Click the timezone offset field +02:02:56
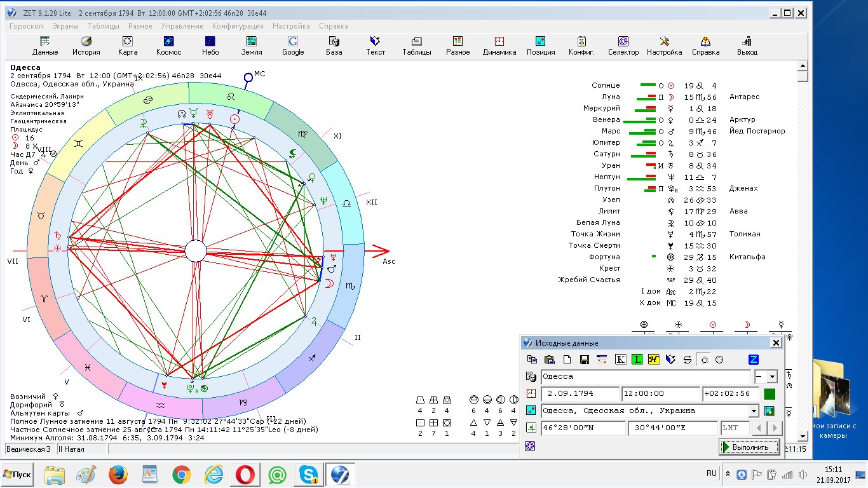 (730, 394)
